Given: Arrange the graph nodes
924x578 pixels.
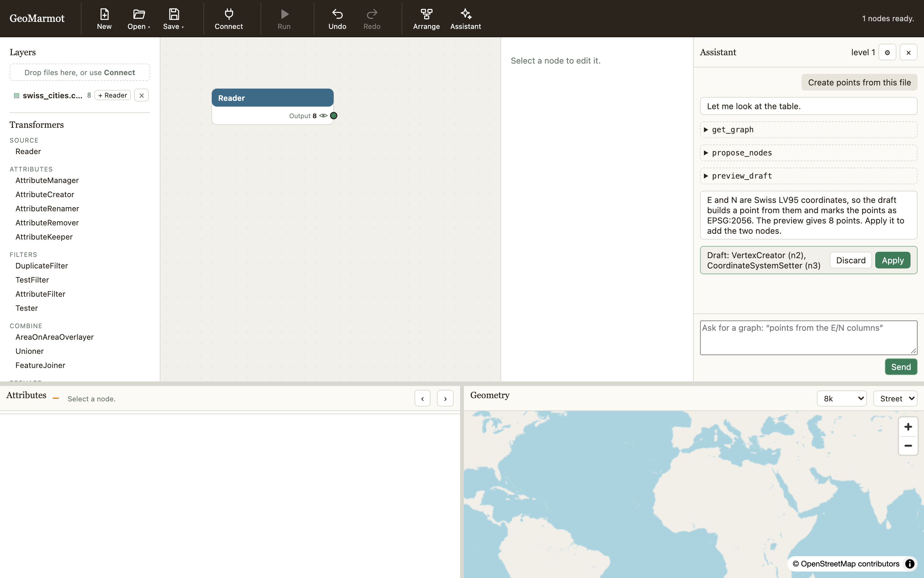Looking at the screenshot, I should pos(426,19).
